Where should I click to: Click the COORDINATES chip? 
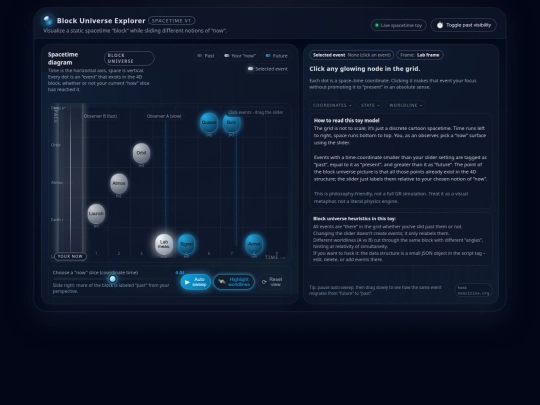click(x=332, y=105)
